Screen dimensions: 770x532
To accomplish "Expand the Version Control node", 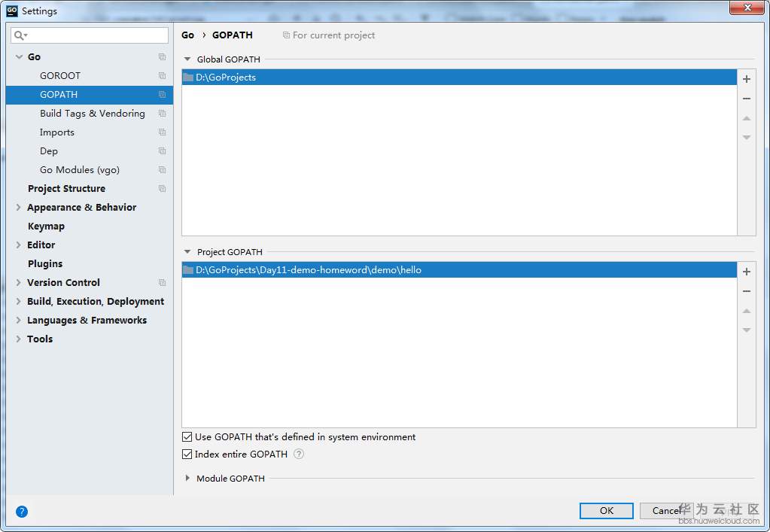I will pyautogui.click(x=19, y=283).
